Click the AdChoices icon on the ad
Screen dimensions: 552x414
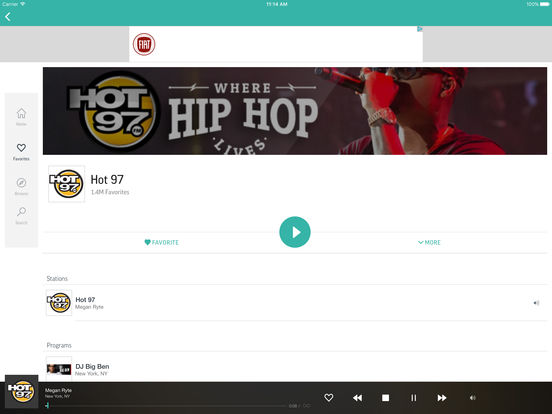click(420, 29)
